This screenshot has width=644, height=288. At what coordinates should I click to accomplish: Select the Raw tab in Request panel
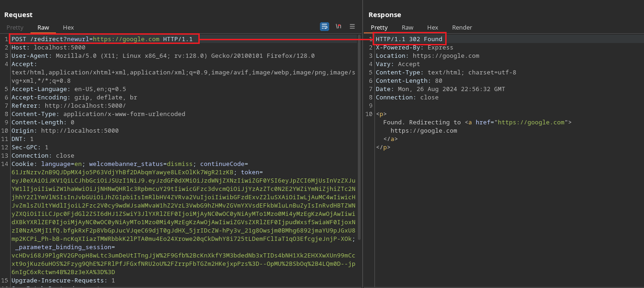click(43, 28)
